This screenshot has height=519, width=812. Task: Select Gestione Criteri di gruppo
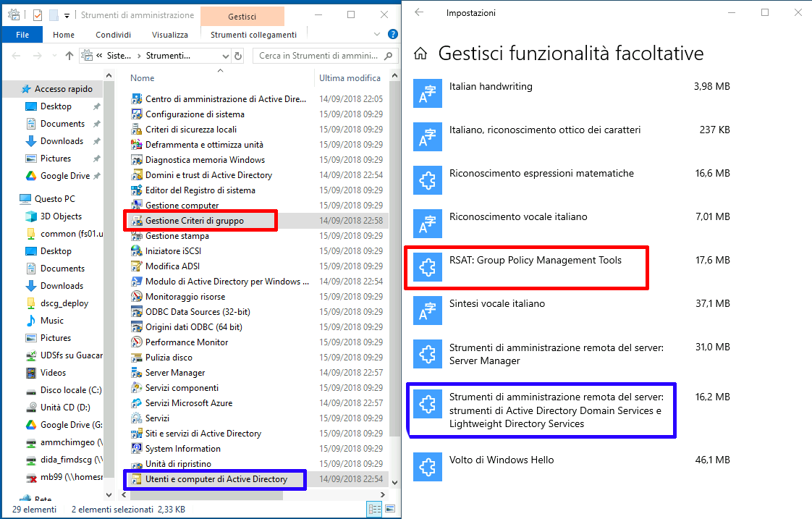click(x=195, y=221)
